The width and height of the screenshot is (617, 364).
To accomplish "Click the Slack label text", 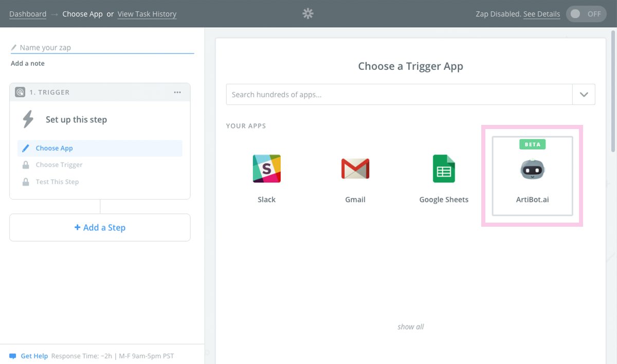I will pos(266,199).
